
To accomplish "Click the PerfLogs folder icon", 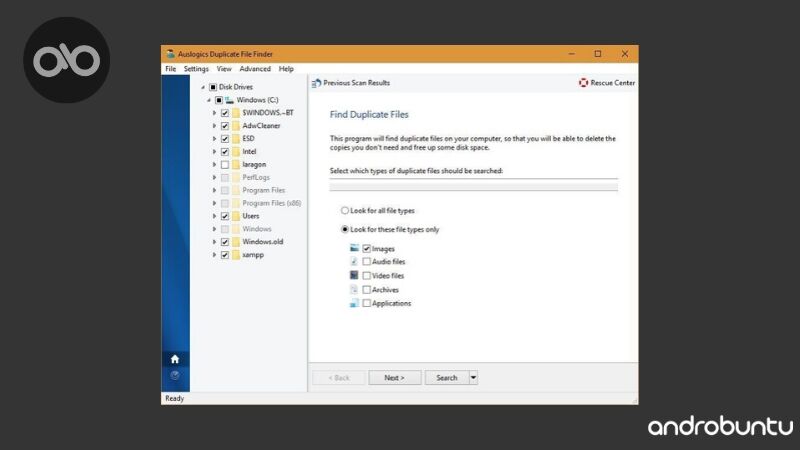I will [x=236, y=177].
